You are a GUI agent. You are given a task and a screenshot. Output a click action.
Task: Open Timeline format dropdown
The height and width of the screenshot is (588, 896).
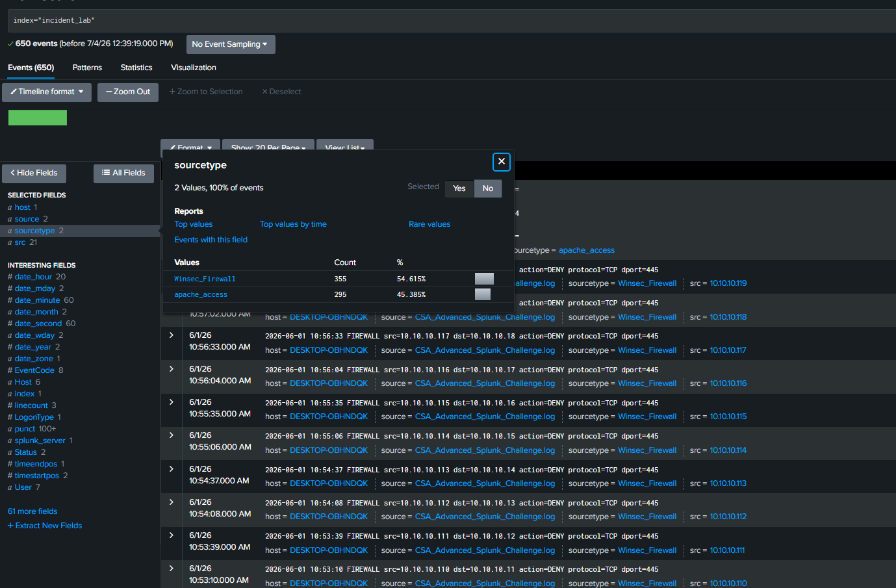[x=47, y=92]
